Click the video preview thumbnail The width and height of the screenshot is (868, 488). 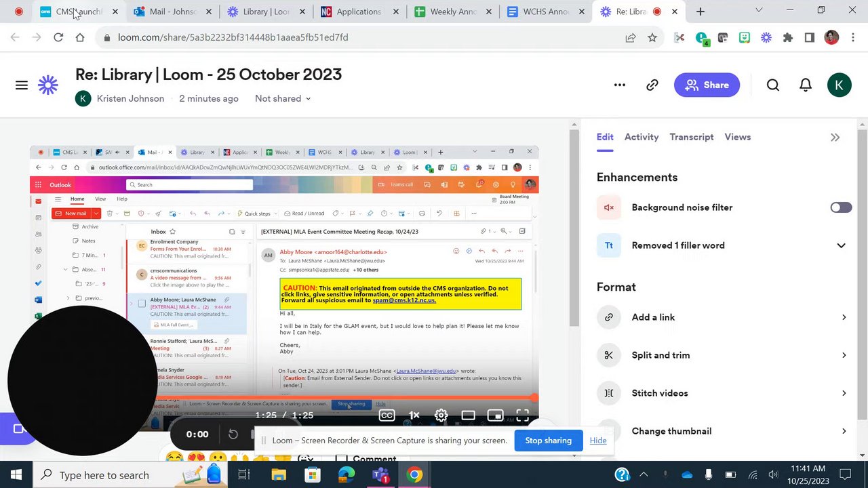284,288
